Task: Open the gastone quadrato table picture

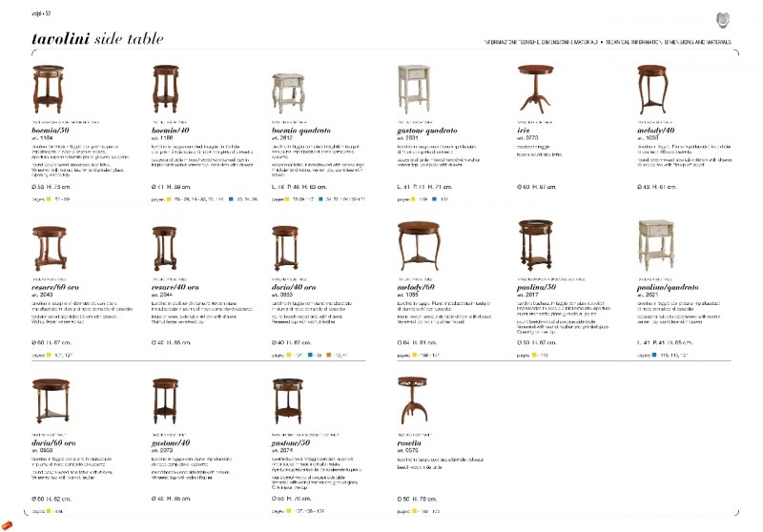Action: pos(414,90)
